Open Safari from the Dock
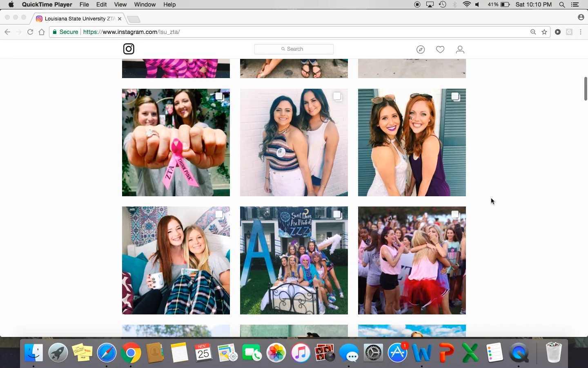588x368 pixels. click(x=107, y=352)
